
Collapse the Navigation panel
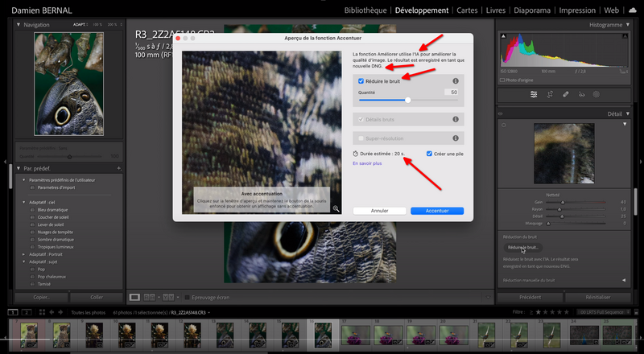18,25
